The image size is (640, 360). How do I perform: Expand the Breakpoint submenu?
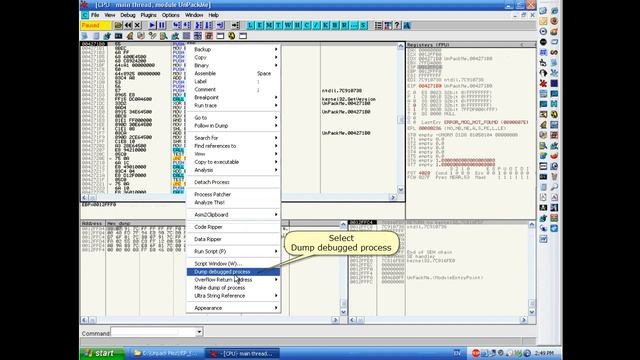coord(233,98)
